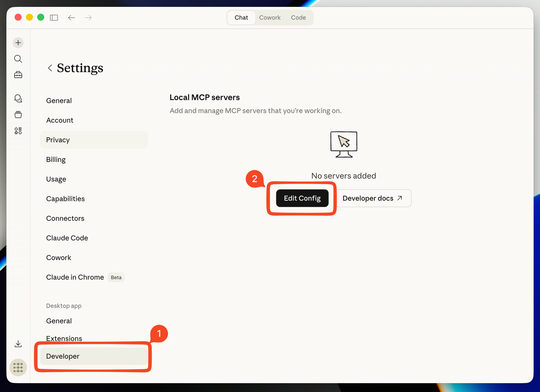The height and width of the screenshot is (392, 540).
Task: Toggle the sidebar panel icon
Action: (54, 17)
